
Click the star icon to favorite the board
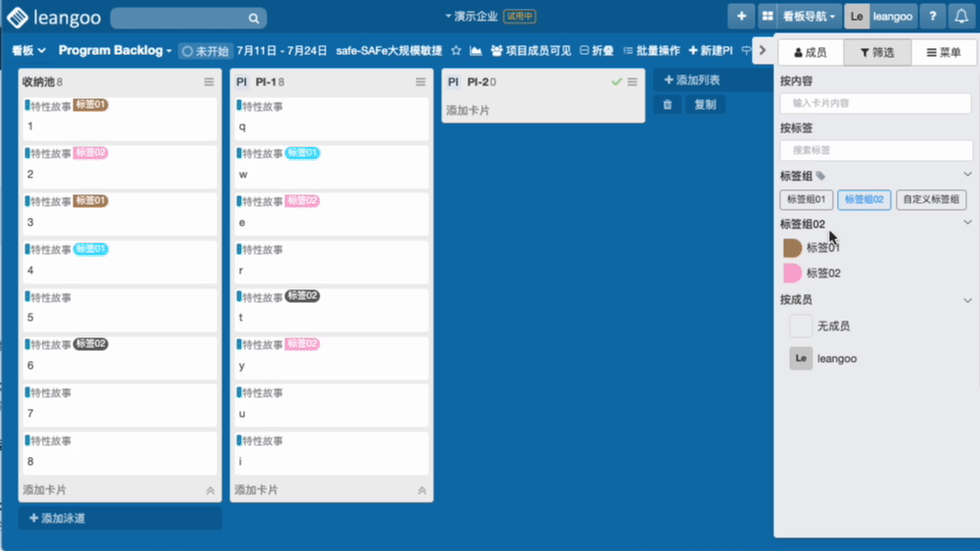click(x=456, y=50)
